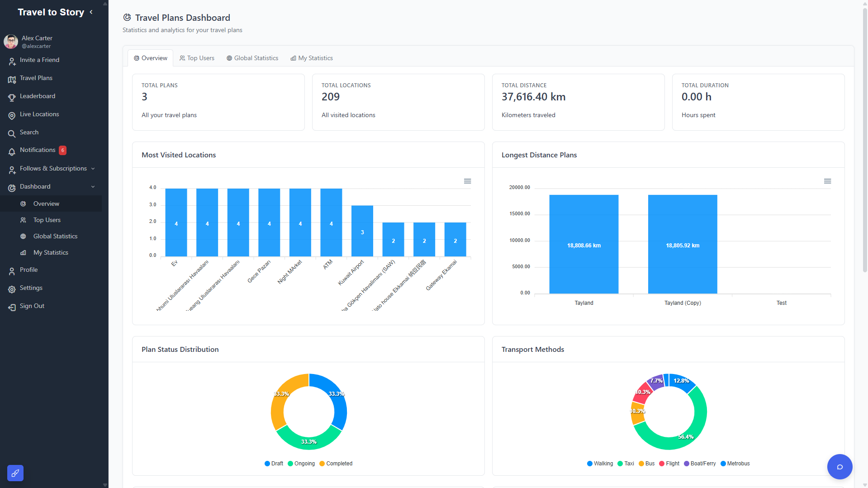
Task: Click the Alex Carter profile avatar
Action: pyautogui.click(x=11, y=42)
